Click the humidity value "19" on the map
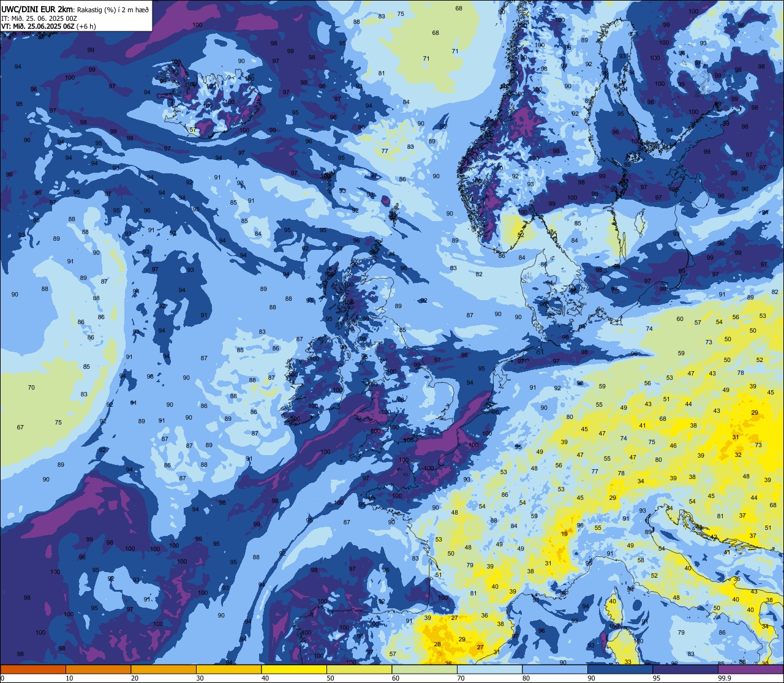Screen dimensions: 784x683 click(564, 534)
